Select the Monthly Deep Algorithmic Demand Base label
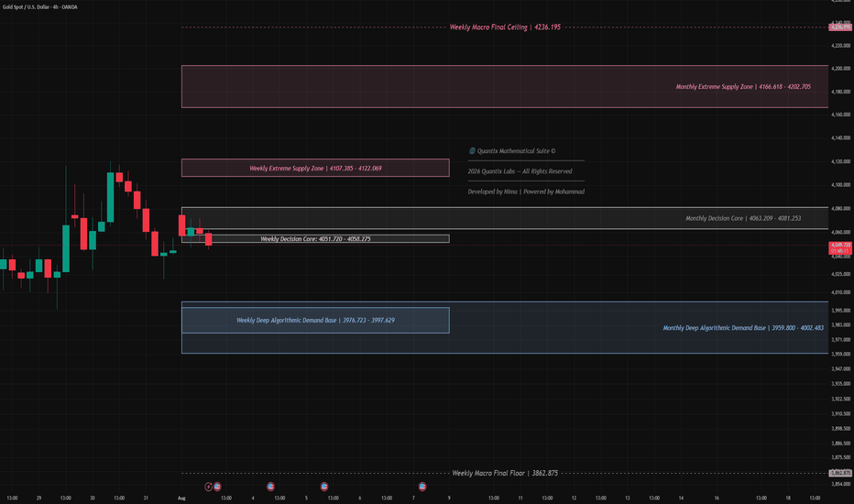The image size is (854, 504). pyautogui.click(x=743, y=328)
